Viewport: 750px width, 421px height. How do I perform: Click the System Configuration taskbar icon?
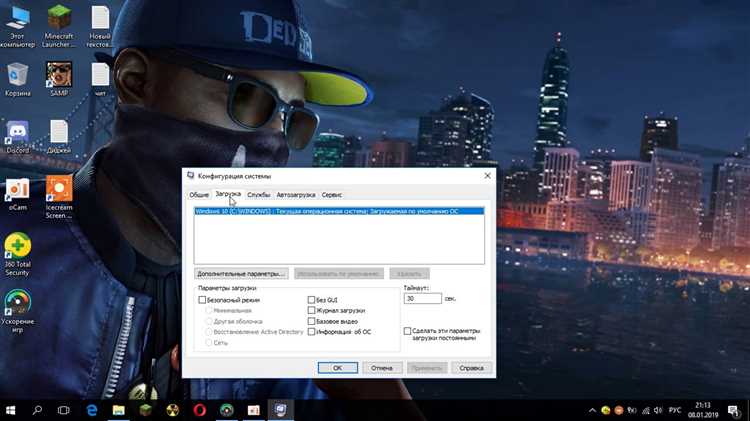point(281,410)
